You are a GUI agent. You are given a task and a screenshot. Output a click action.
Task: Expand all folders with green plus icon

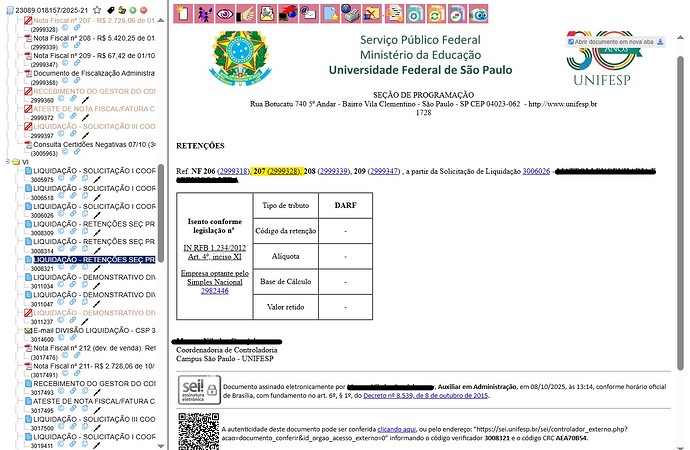click(132, 8)
